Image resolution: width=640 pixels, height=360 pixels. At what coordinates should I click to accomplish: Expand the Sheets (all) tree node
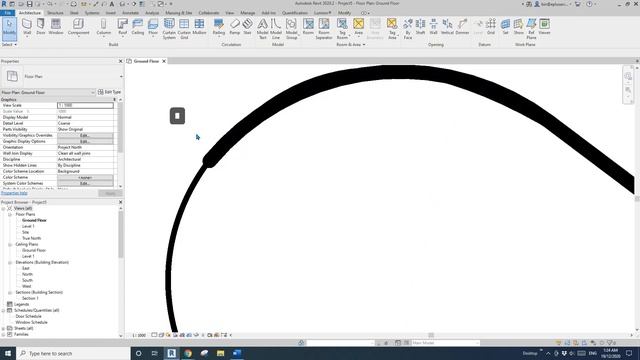pyautogui.click(x=3, y=329)
